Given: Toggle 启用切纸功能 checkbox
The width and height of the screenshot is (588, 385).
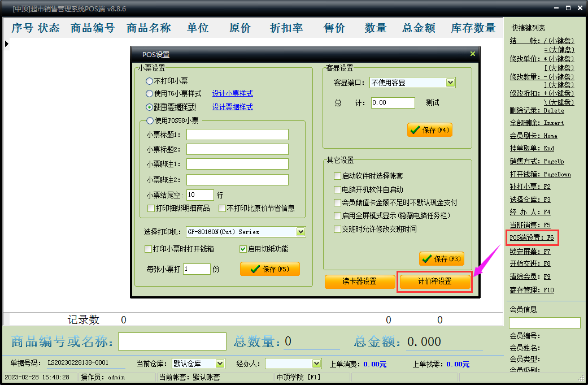Looking at the screenshot, I should (x=243, y=249).
